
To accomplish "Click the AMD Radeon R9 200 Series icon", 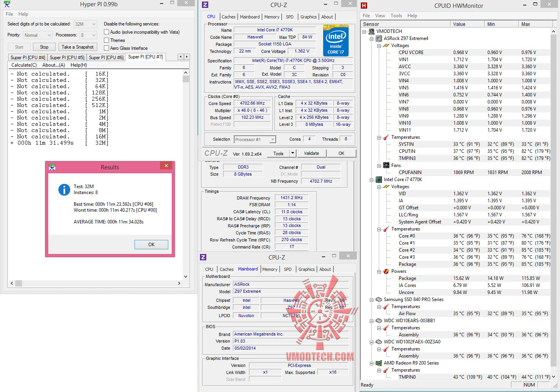I will pos(379,363).
